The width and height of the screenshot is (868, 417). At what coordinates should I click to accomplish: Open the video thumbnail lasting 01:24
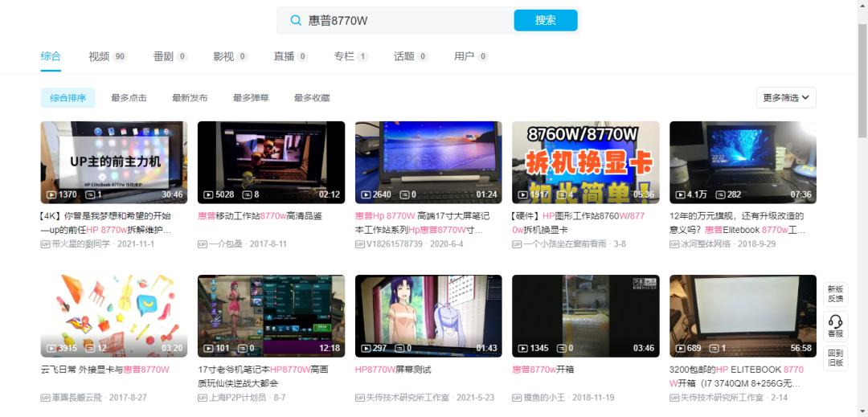428,162
